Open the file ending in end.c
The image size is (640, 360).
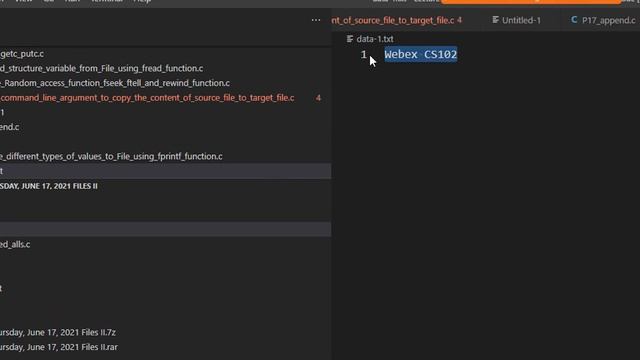coord(9,127)
